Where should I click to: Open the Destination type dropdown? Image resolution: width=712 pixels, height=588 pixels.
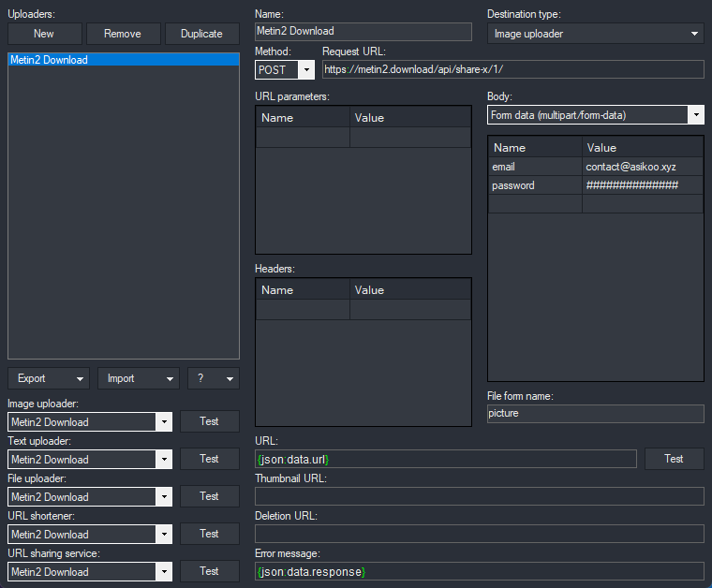pos(596,34)
